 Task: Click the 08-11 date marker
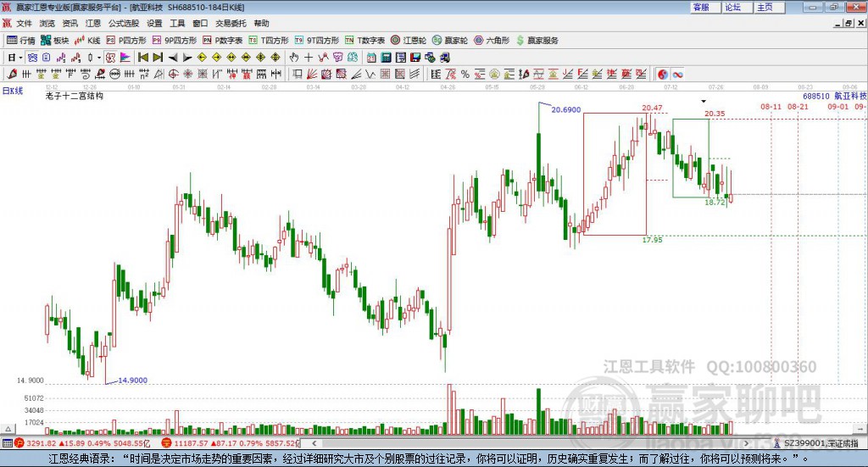771,107
